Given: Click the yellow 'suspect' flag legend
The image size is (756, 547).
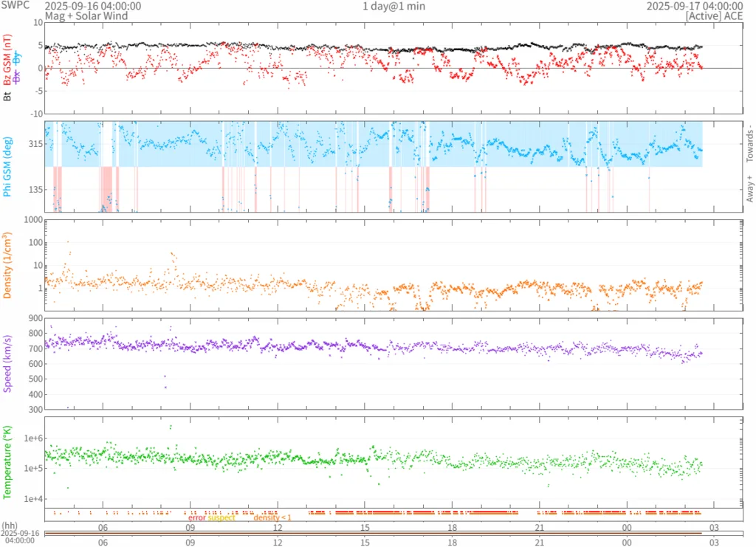Looking at the screenshot, I should click(221, 517).
